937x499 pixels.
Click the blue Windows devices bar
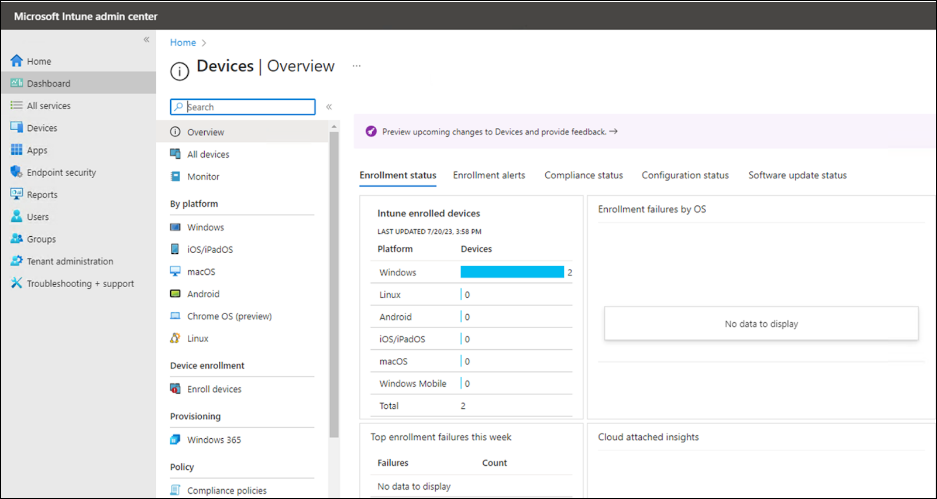click(x=512, y=272)
